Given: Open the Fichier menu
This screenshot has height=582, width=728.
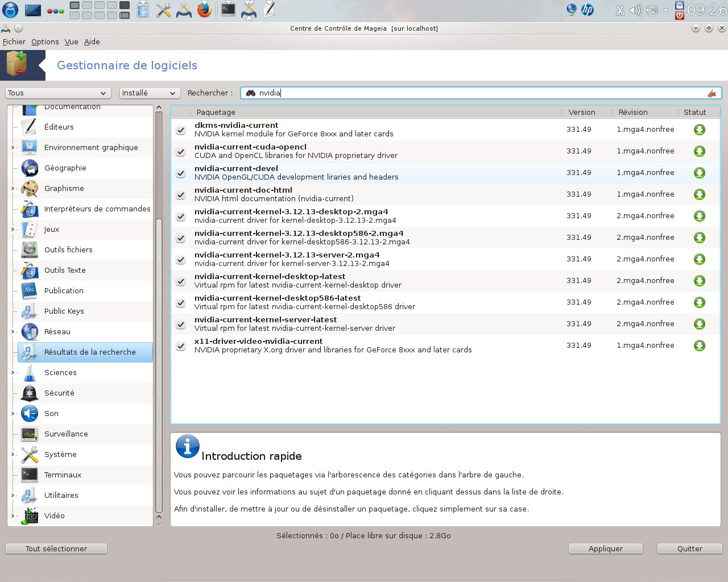Looking at the screenshot, I should (x=14, y=41).
